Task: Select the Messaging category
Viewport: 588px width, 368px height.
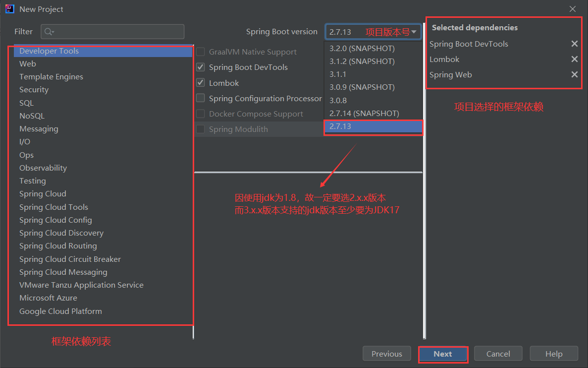Action: pyautogui.click(x=103, y=129)
